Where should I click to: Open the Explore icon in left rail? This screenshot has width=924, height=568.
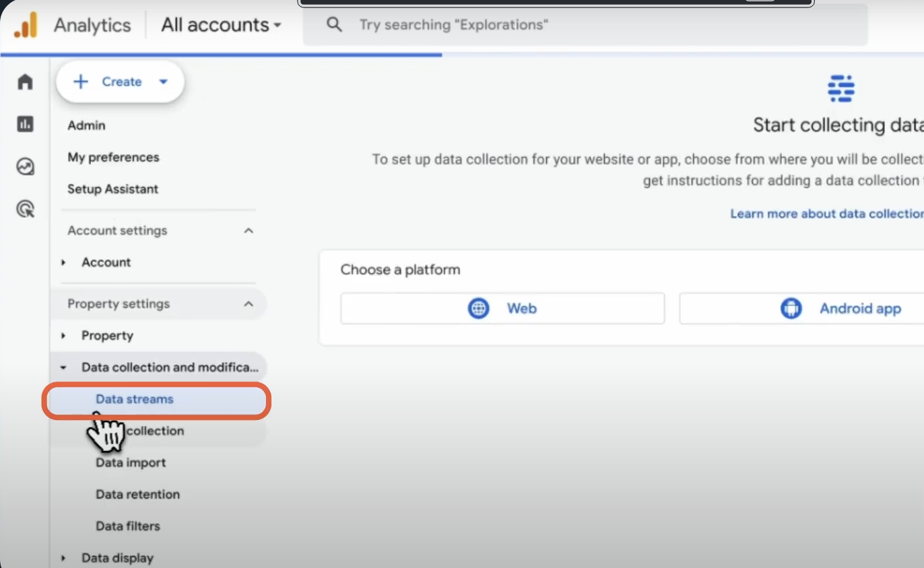pos(25,166)
